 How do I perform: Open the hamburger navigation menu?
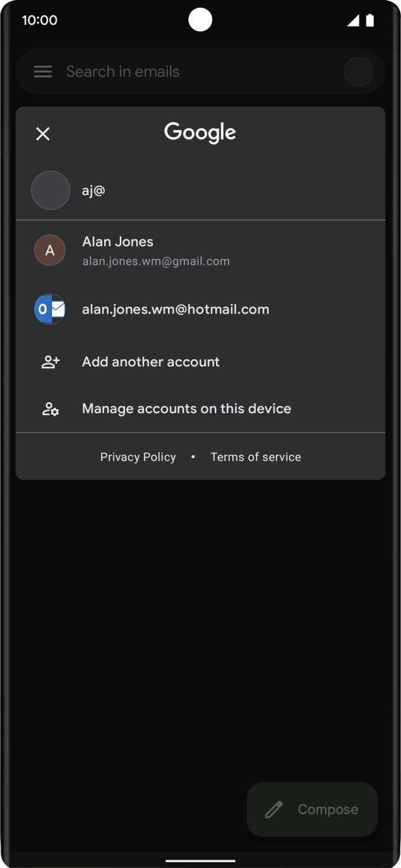click(x=43, y=72)
